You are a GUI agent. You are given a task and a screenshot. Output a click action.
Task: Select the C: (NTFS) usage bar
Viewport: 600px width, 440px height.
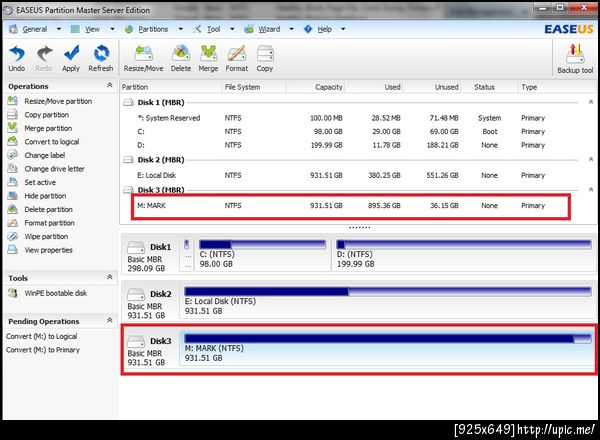pos(262,244)
